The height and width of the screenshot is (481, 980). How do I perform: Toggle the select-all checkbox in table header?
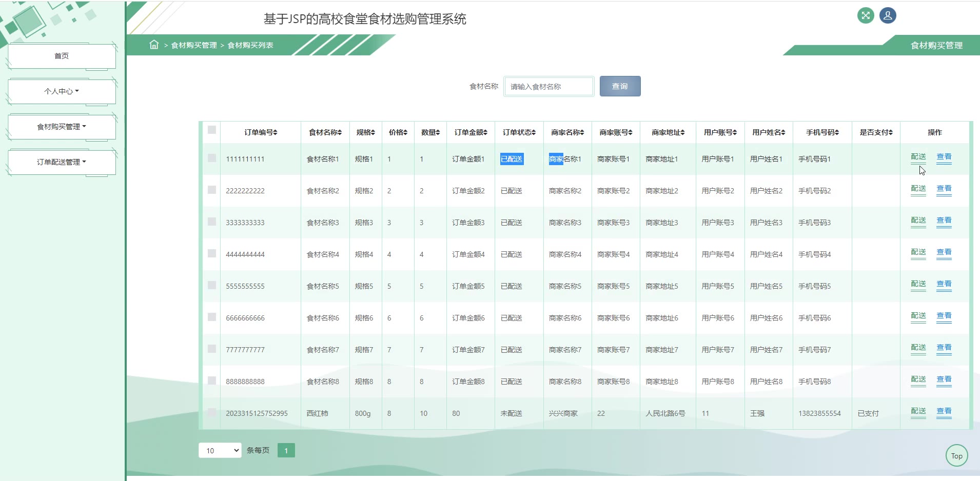[212, 130]
